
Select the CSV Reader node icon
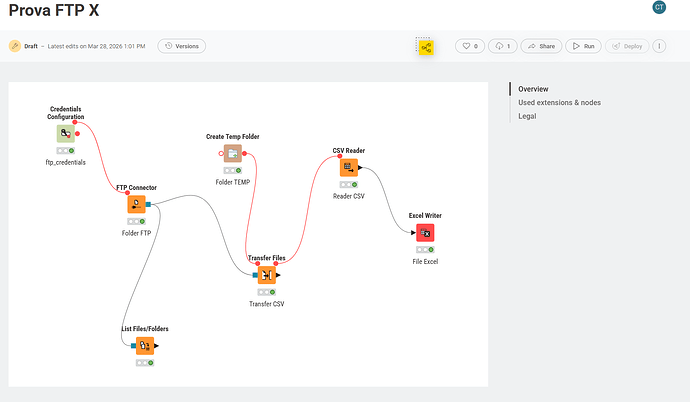[348, 168]
